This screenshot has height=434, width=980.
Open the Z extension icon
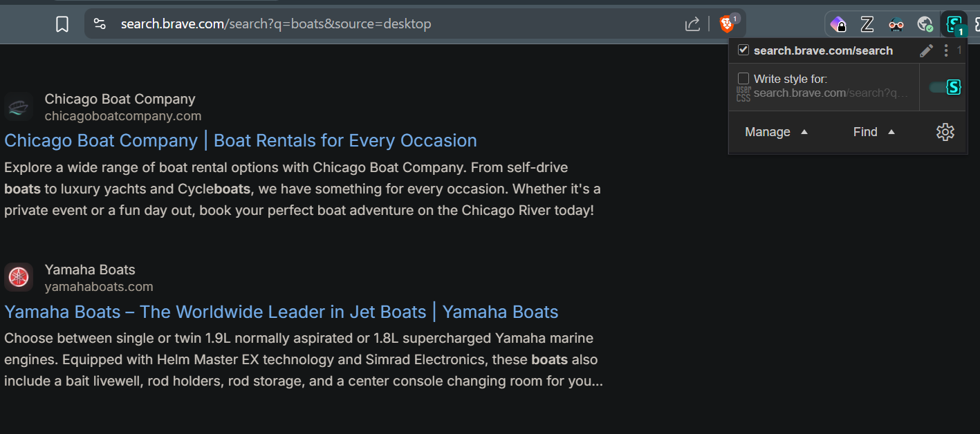[x=867, y=25]
